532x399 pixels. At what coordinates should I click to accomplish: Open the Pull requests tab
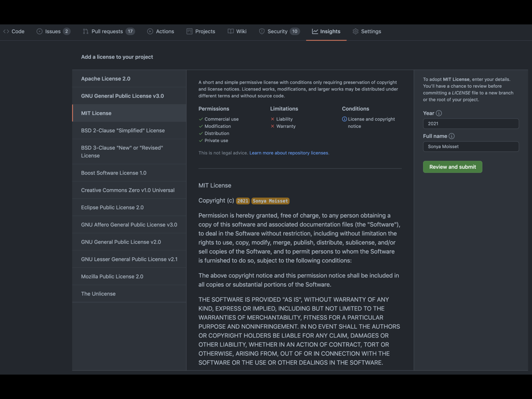point(109,31)
